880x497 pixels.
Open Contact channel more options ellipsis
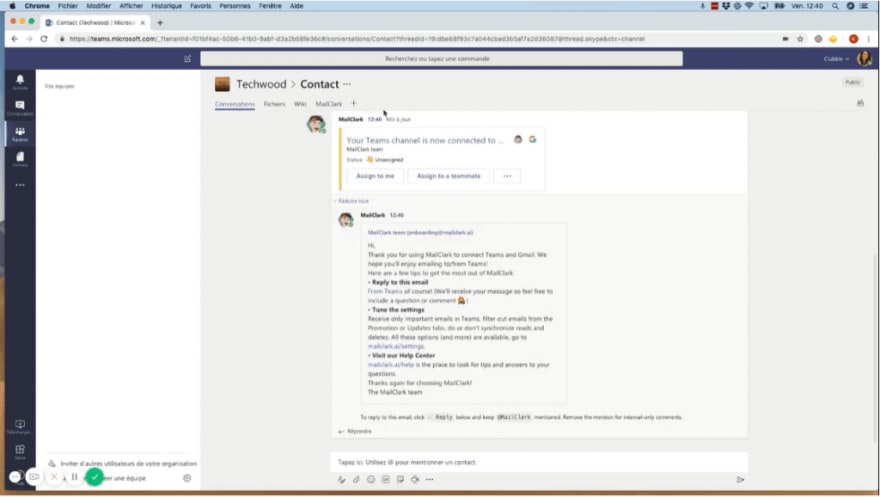(x=347, y=84)
